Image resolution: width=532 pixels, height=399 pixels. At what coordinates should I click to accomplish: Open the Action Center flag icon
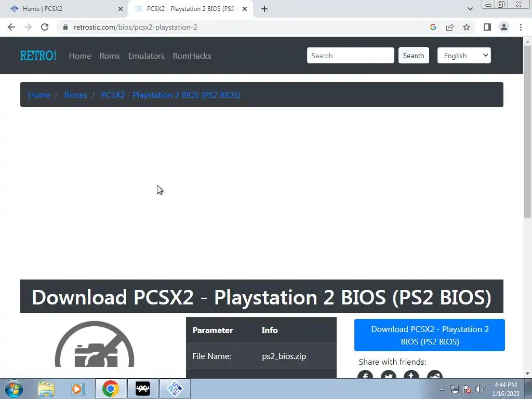point(467,389)
